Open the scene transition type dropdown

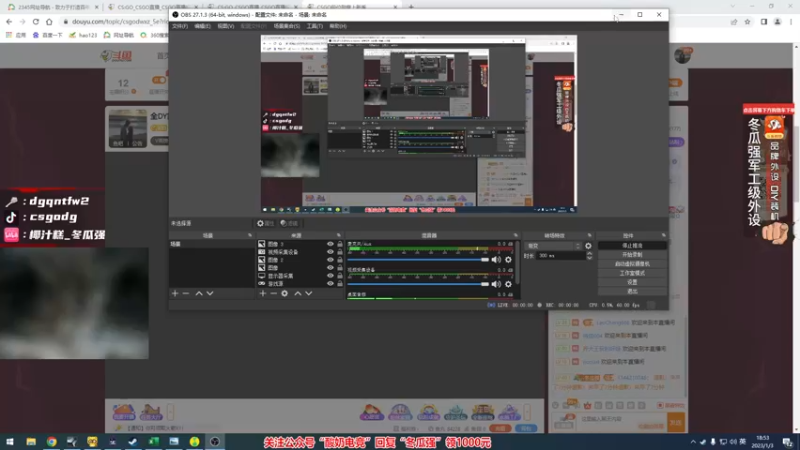click(x=553, y=246)
